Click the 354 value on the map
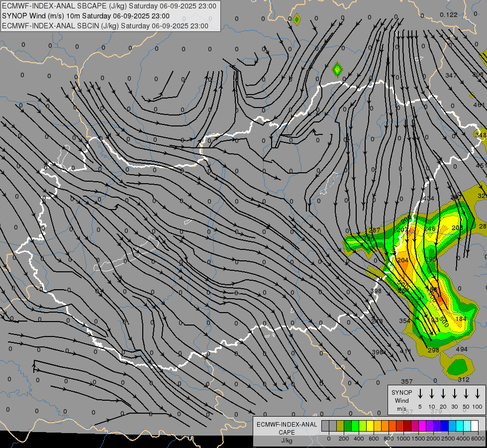Image resolution: width=487 pixels, height=448 pixels. point(405,321)
